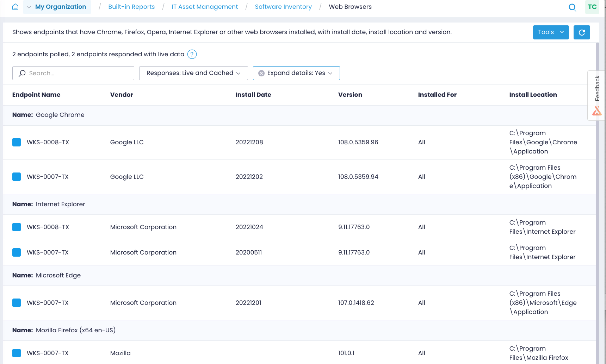The width and height of the screenshot is (606, 364).
Task: Navigate to Software Inventory link
Action: [x=283, y=6]
